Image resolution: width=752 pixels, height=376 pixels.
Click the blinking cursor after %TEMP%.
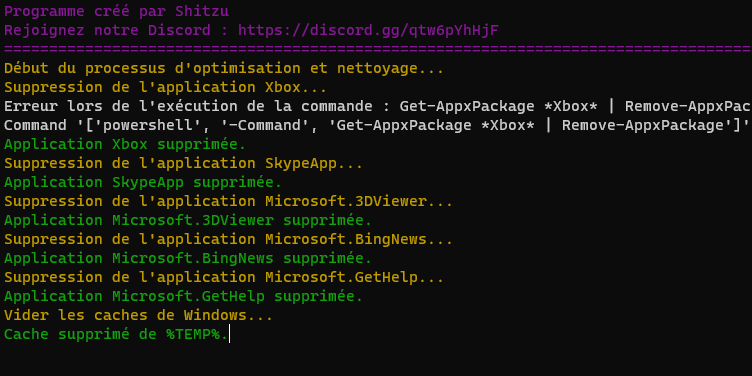click(230, 334)
